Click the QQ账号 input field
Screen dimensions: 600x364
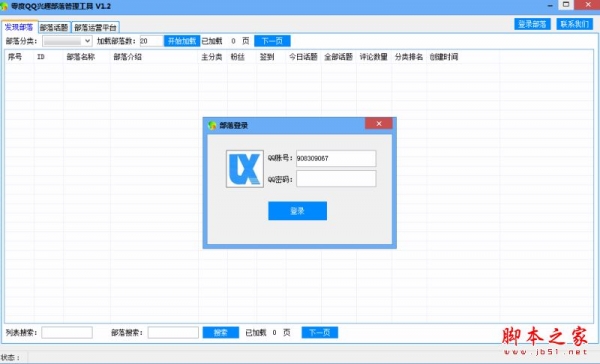[x=336, y=158]
